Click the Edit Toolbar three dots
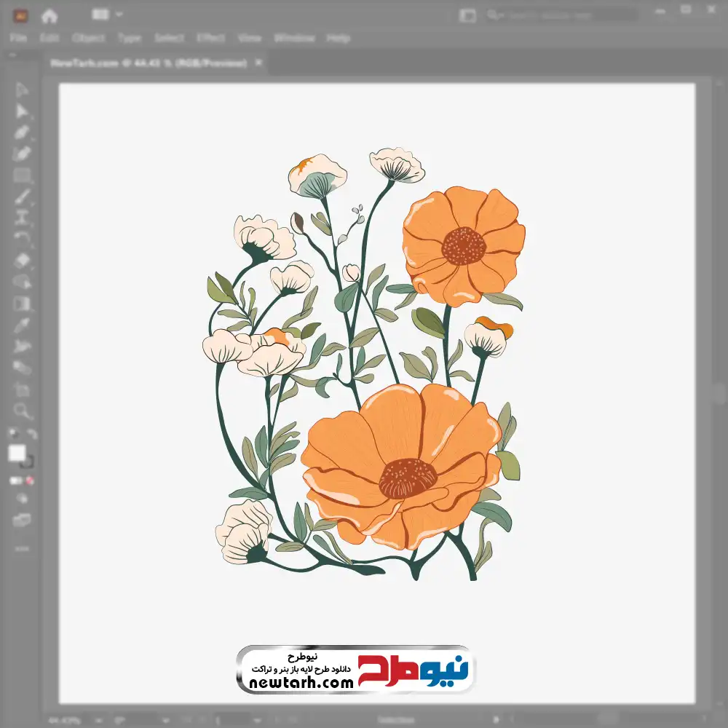Screen dimensions: 728x728 pyautogui.click(x=22, y=546)
